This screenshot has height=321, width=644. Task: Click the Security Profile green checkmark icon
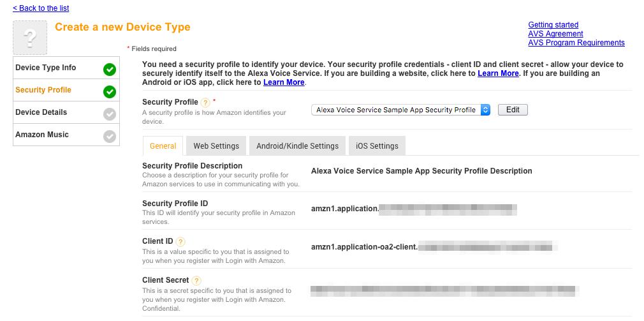110,91
